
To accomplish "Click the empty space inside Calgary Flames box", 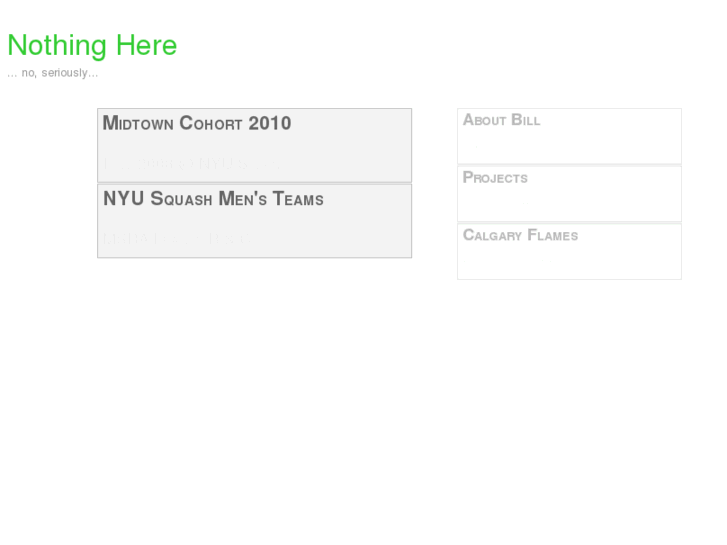I will (569, 262).
